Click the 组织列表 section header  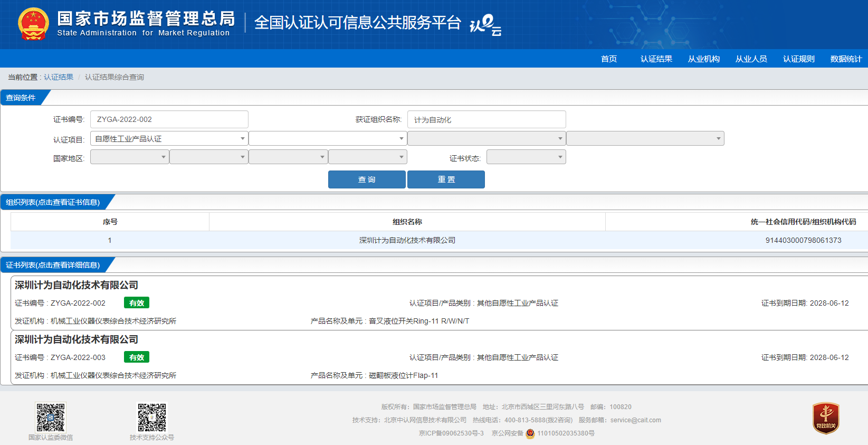53,202
